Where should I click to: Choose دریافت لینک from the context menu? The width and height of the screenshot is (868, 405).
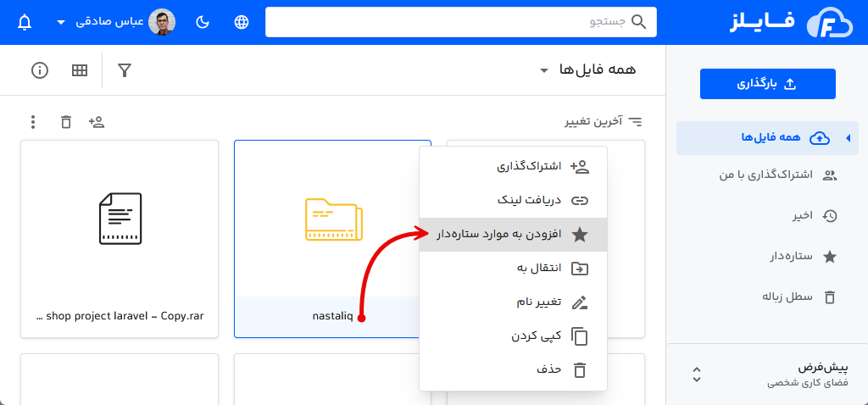click(x=513, y=200)
